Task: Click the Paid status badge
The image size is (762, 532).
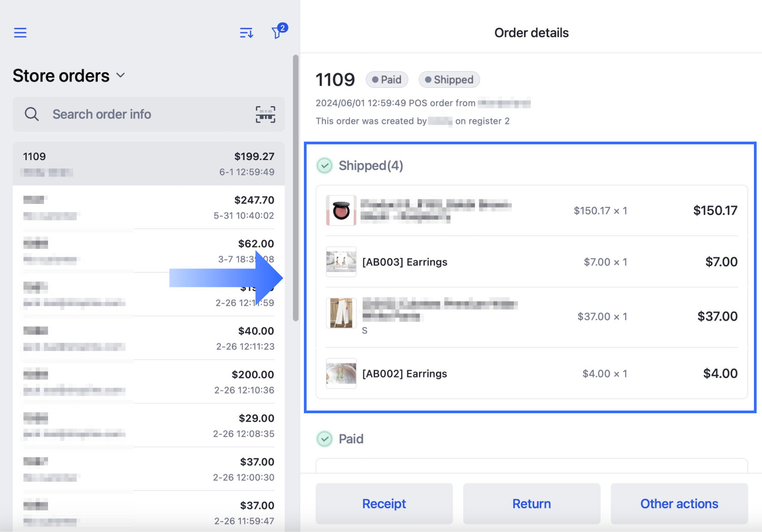Action: (387, 80)
